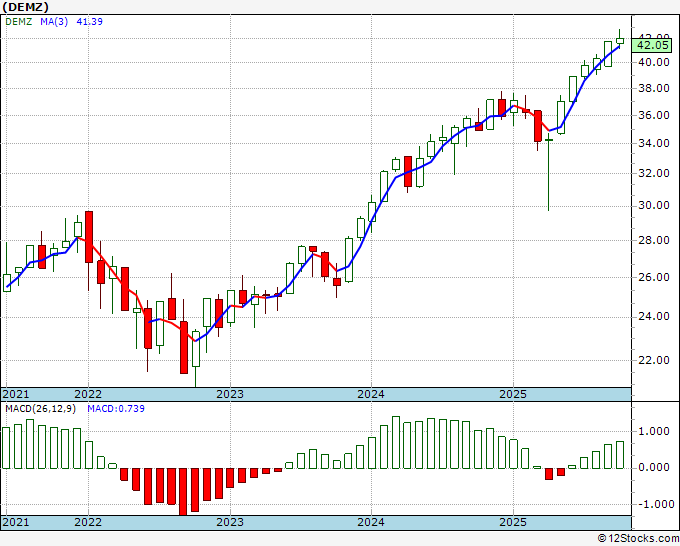The width and height of the screenshot is (680, 546).
Task: Click the longest red MACD histogram bar
Action: (x=183, y=491)
